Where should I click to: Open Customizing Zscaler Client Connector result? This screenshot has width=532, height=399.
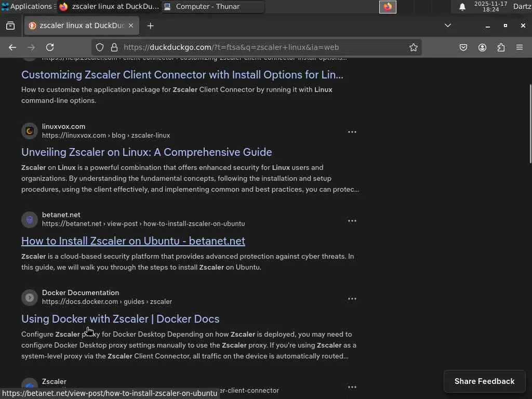(182, 75)
